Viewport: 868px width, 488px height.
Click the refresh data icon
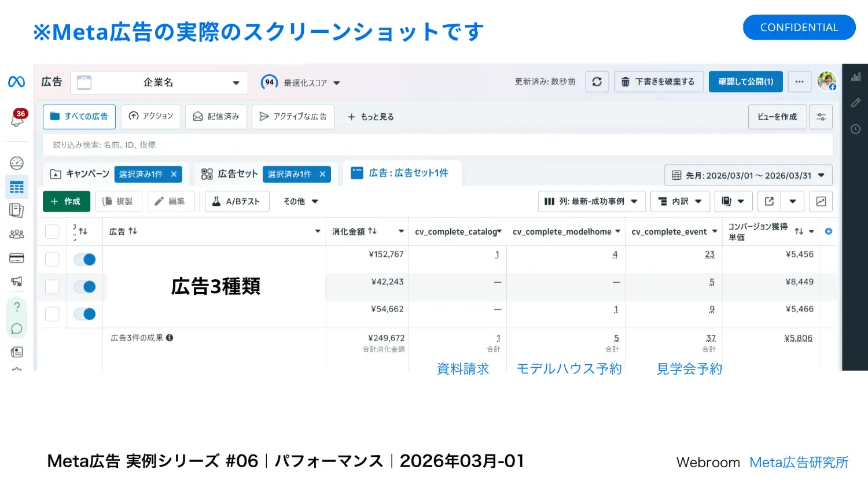597,82
